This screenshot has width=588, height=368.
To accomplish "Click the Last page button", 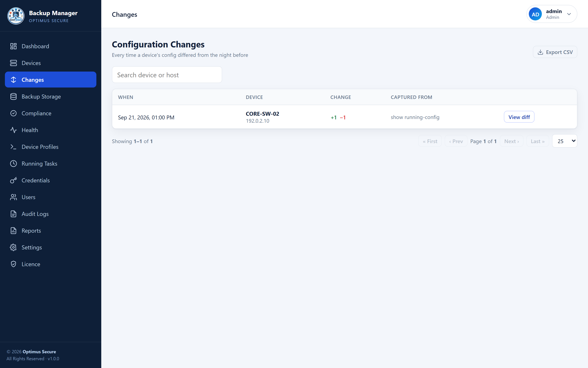I will (537, 141).
